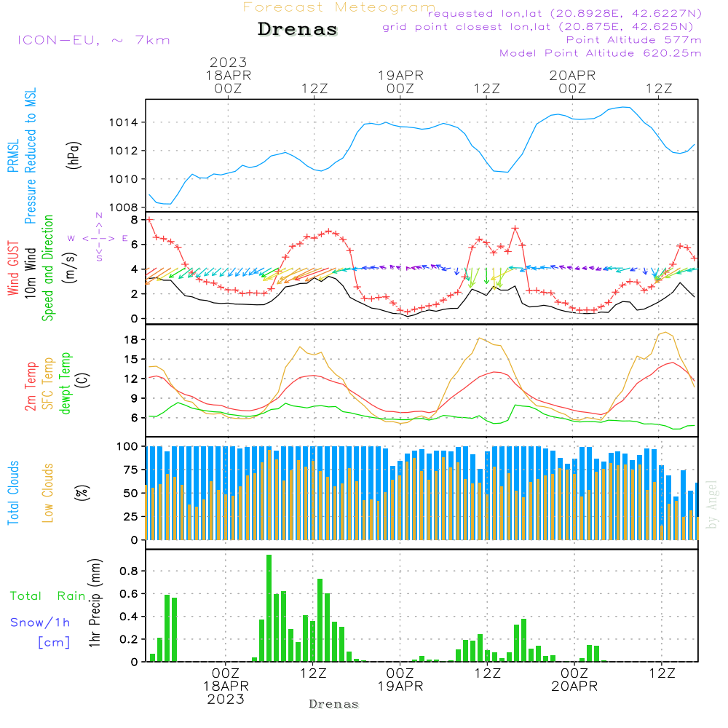The width and height of the screenshot is (728, 728).
Task: Click the 'Low Clouds' legend label
Action: point(48,493)
